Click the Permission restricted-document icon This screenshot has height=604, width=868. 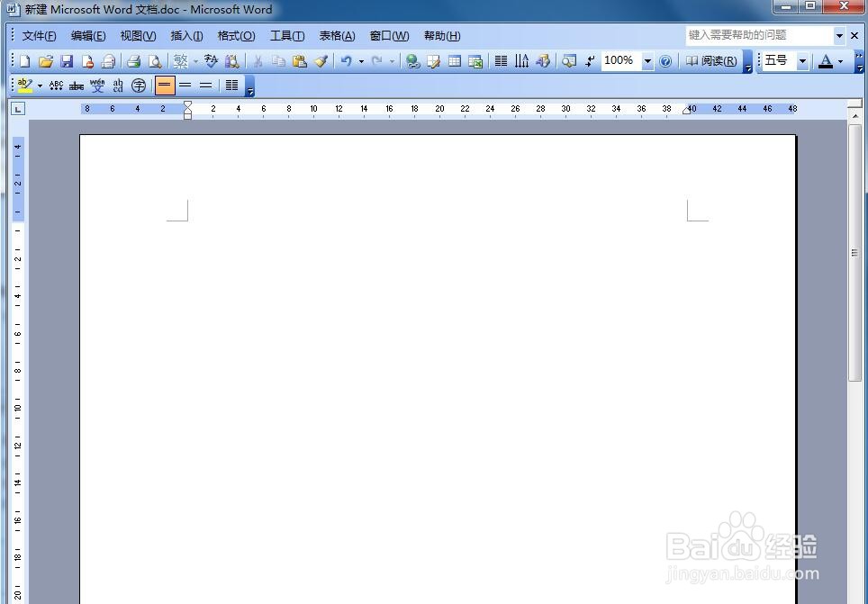(87, 61)
